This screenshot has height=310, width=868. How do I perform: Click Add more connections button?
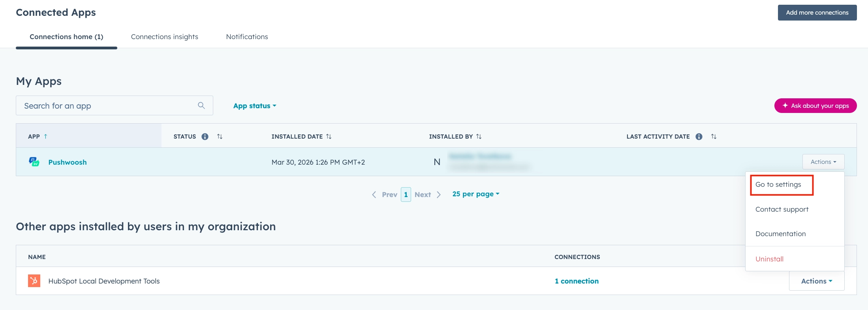tap(817, 13)
